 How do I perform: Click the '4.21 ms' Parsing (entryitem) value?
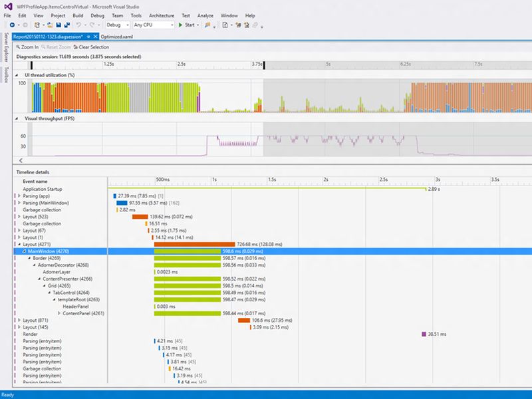[165, 341]
